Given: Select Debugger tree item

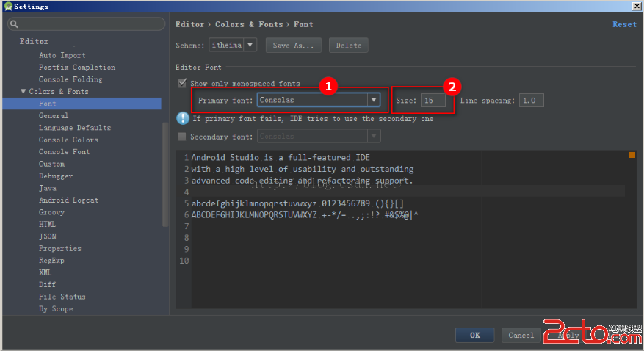Looking at the screenshot, I should point(56,175).
